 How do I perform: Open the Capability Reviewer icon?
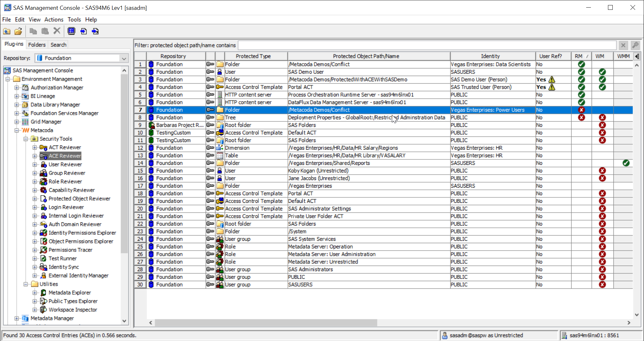pos(44,190)
